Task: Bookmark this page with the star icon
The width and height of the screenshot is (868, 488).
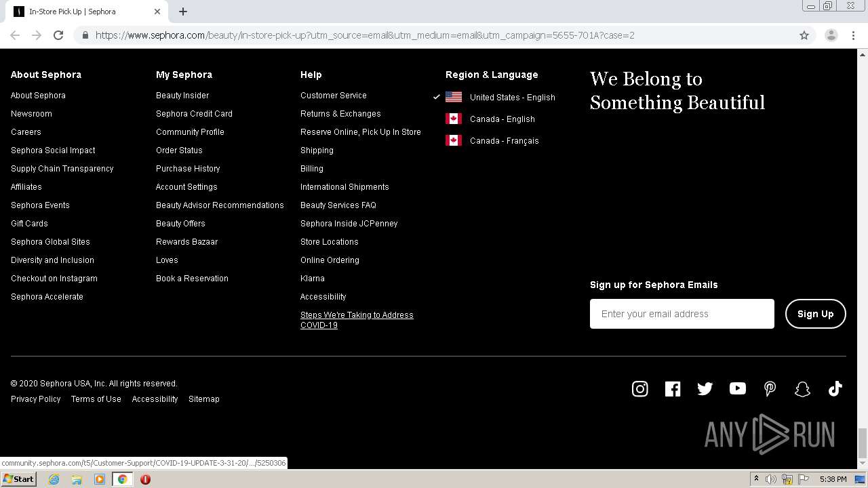Action: [804, 35]
